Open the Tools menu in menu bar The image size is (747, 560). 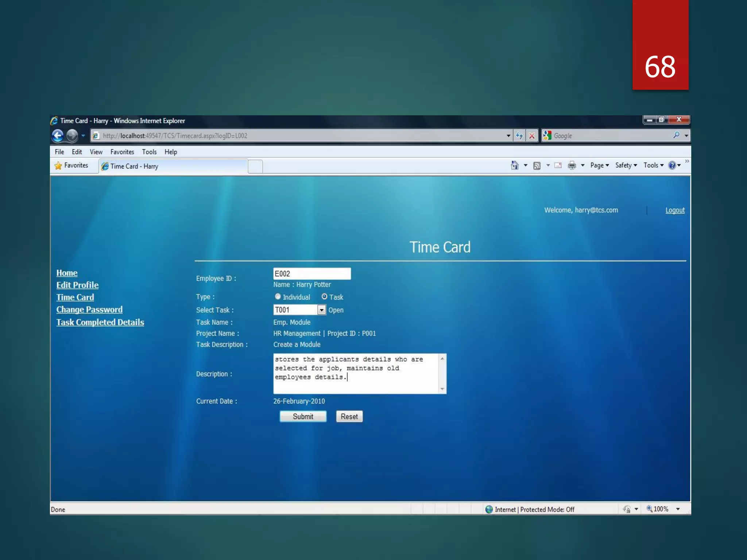point(149,152)
